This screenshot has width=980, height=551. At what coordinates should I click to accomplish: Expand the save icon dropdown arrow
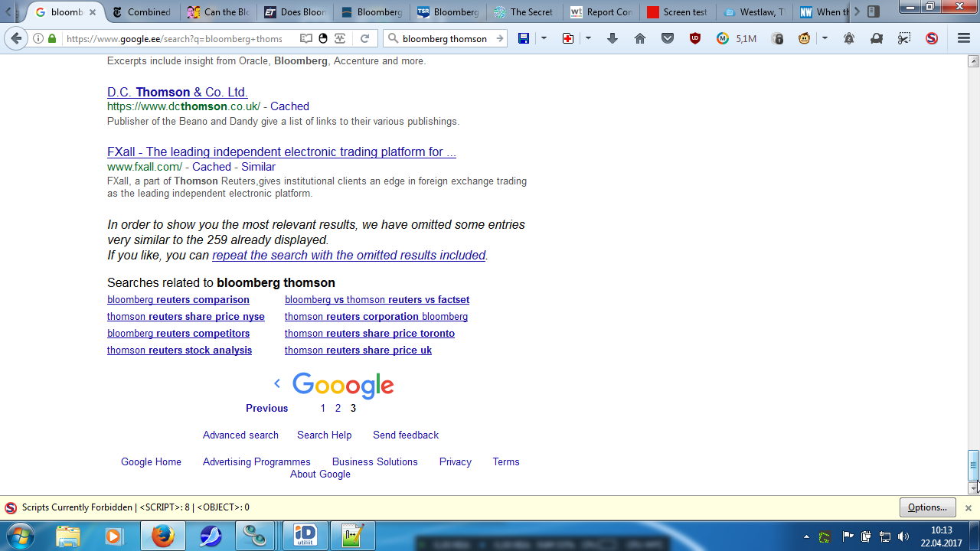point(544,38)
